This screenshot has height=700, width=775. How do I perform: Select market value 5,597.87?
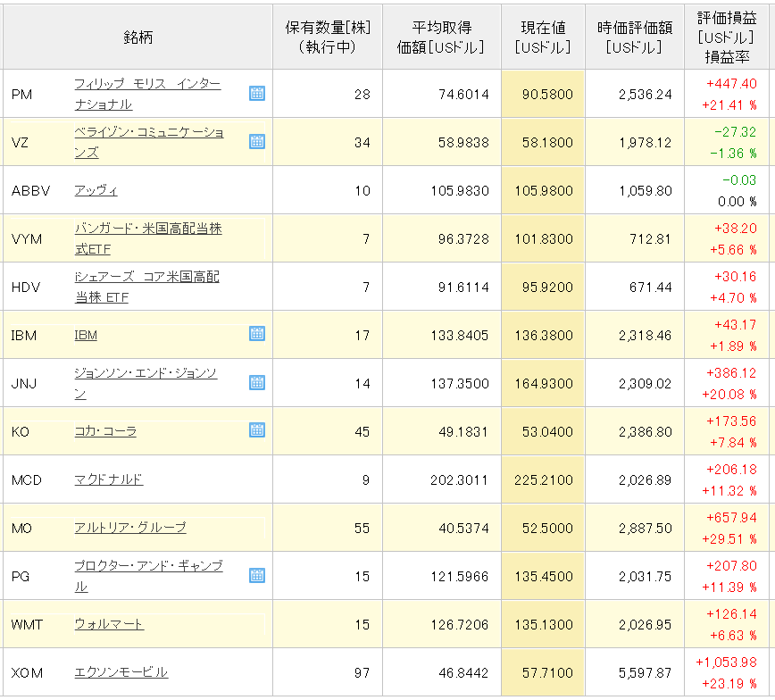pos(646,673)
